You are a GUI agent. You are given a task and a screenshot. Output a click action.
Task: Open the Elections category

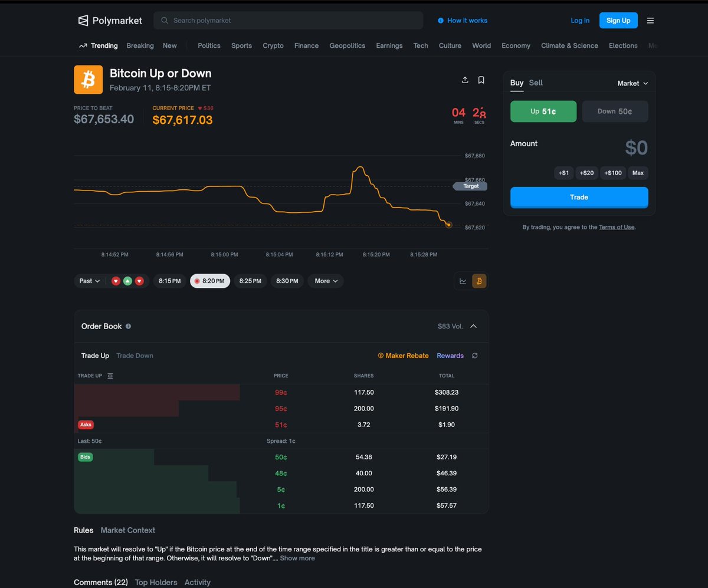pos(623,45)
